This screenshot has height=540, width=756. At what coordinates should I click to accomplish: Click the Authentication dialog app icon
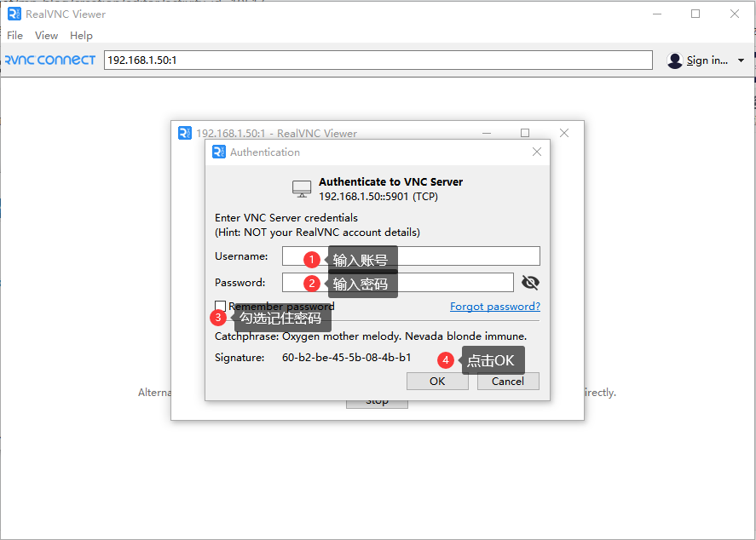click(219, 152)
